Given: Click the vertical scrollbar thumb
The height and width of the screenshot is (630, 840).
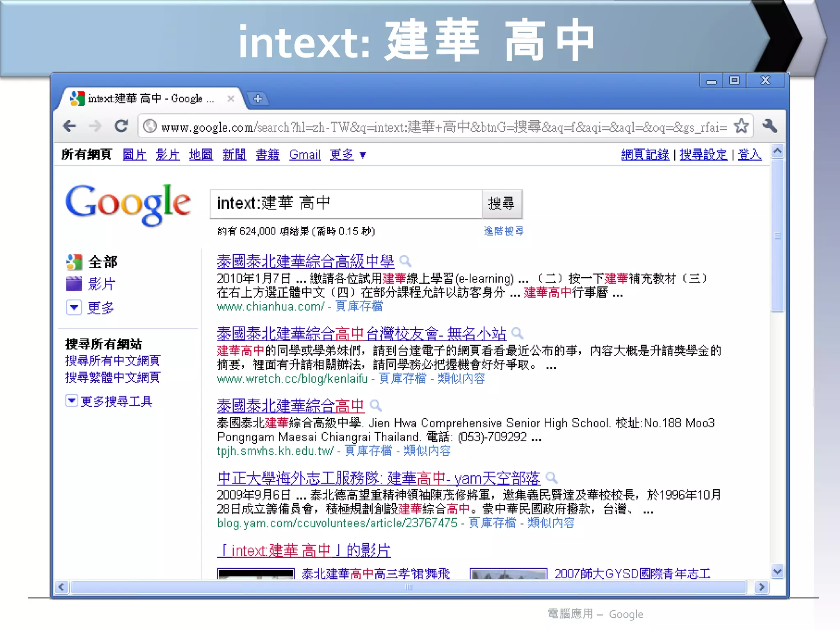Looking at the screenshot, I should (x=778, y=236).
